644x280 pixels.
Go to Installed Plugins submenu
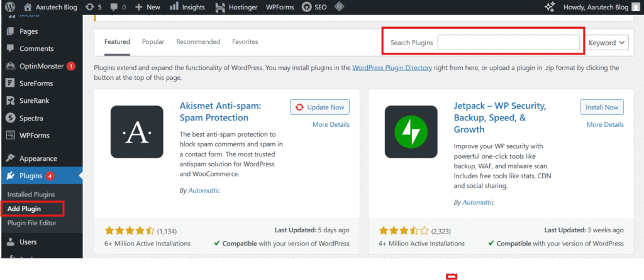pos(31,195)
